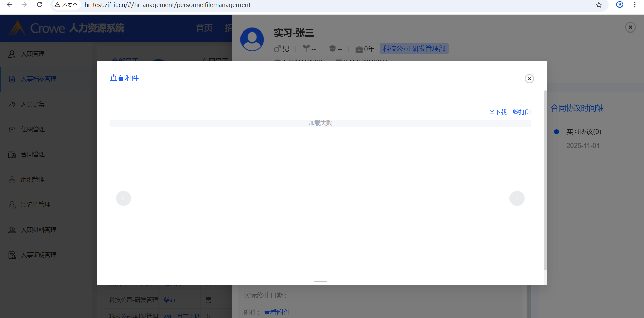The height and width of the screenshot is (318, 644).
Task: Expand the 任职管理 submenu chevron
Action: coord(81,129)
